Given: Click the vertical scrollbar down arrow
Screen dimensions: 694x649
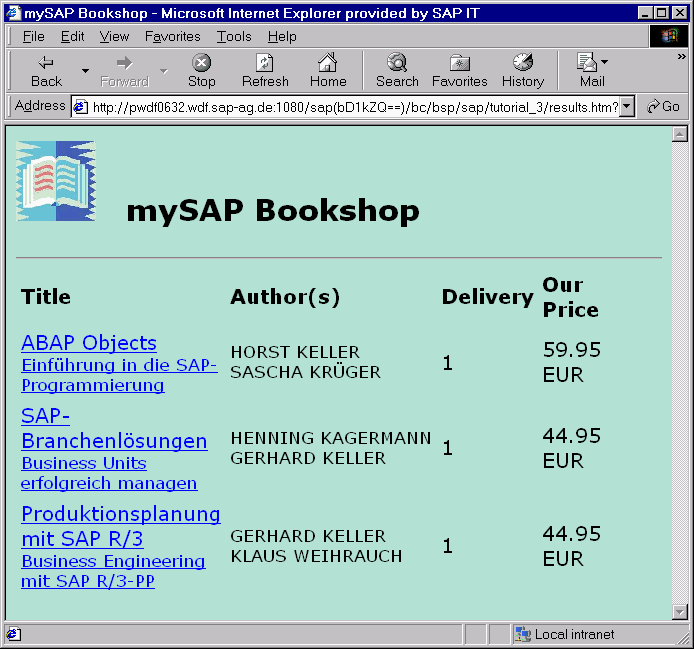Looking at the screenshot, I should 680,612.
